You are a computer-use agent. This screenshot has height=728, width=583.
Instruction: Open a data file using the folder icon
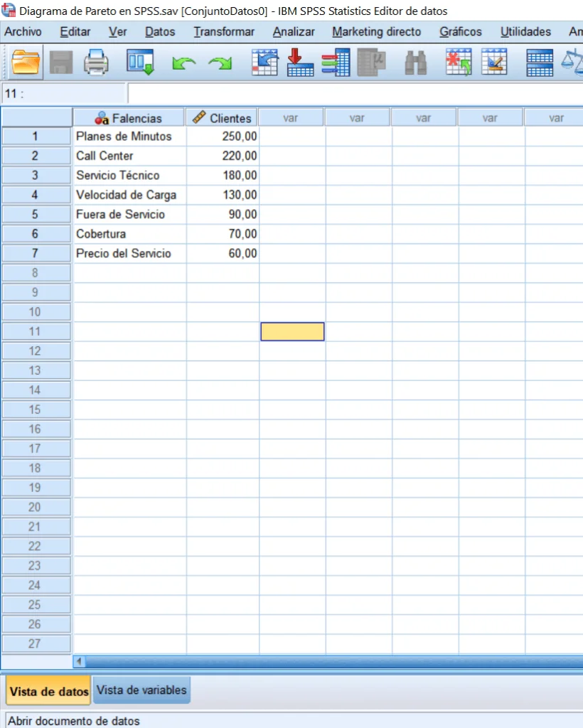[25, 63]
